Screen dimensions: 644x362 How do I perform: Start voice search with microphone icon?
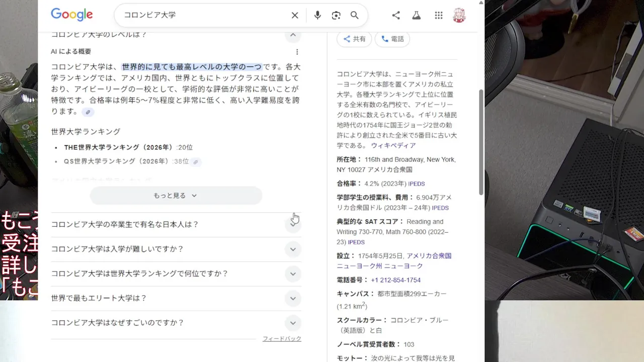317,16
